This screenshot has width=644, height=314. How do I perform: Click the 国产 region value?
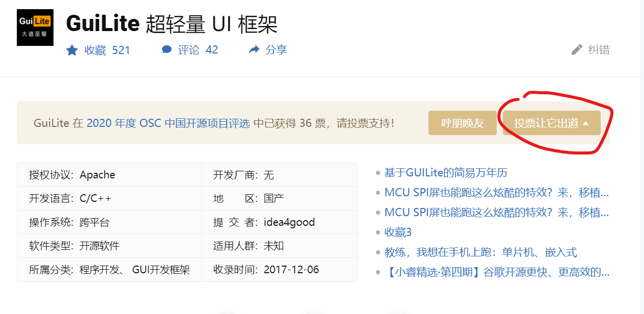click(274, 198)
